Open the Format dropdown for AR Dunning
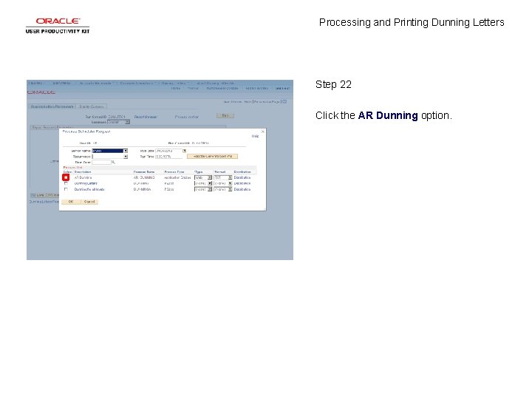Viewport: 532px width, 399px height. 223,177
